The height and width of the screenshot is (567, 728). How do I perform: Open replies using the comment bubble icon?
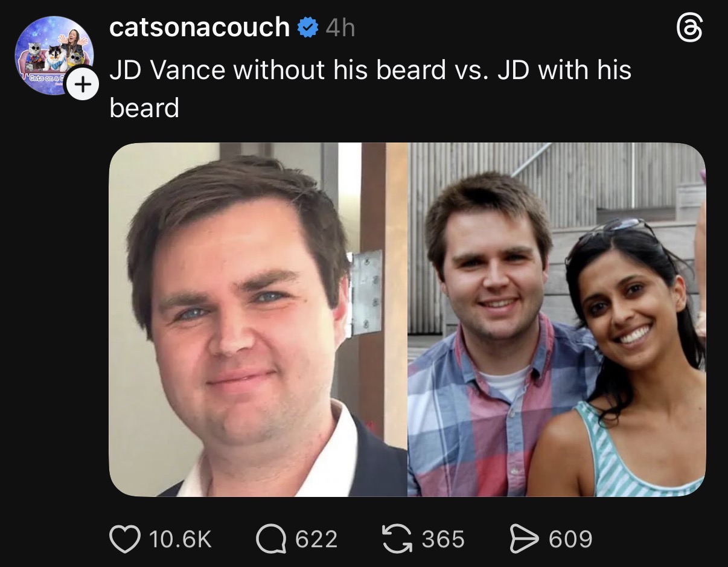pos(270,539)
